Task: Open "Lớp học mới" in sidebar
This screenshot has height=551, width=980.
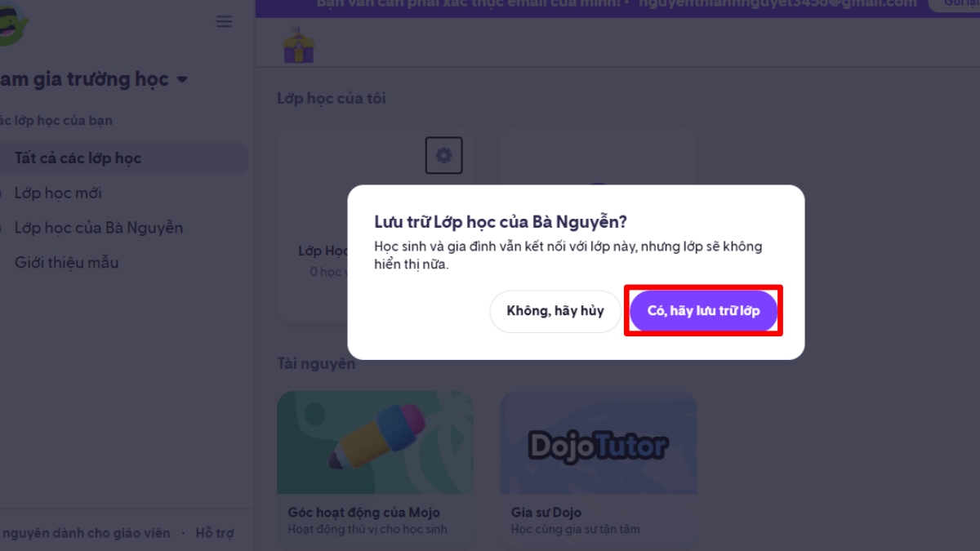Action: pyautogui.click(x=58, y=193)
